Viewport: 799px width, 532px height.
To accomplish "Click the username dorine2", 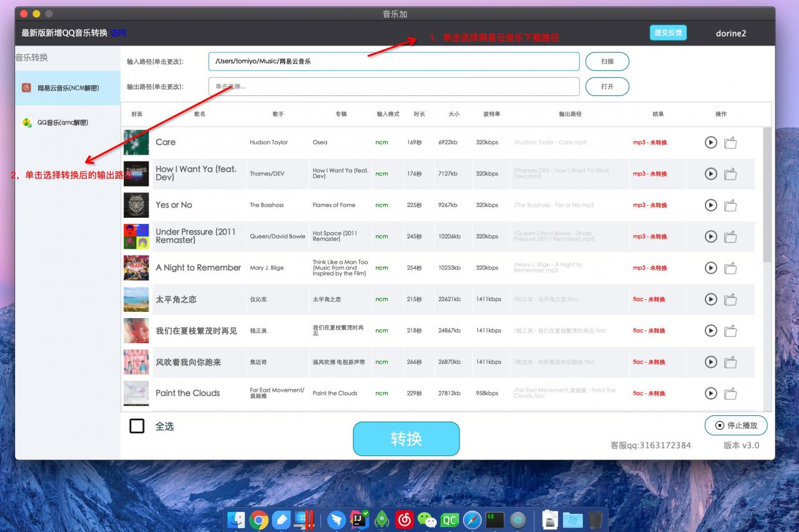I will (x=731, y=33).
